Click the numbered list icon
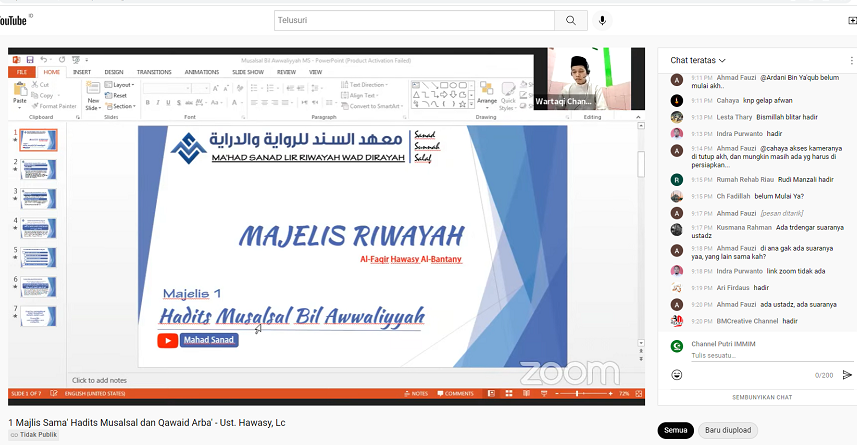 coord(271,88)
